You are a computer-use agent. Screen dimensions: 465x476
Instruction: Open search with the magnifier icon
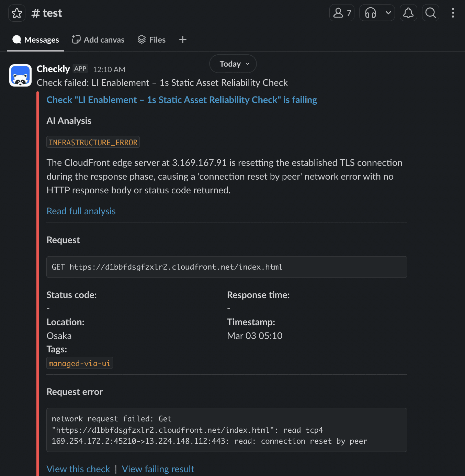click(x=430, y=13)
